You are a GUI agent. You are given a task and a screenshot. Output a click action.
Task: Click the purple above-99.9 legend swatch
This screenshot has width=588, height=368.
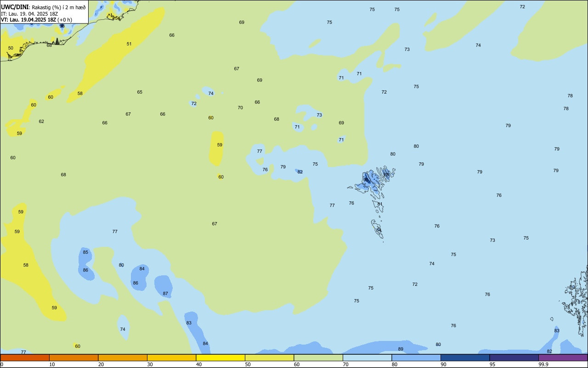[563, 357]
